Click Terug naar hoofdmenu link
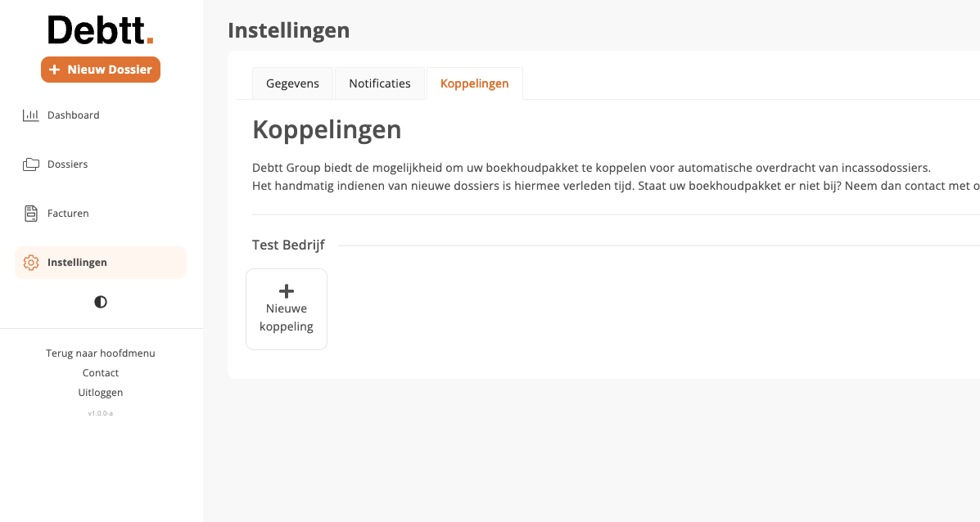Viewport: 980px width, 522px height. tap(101, 353)
